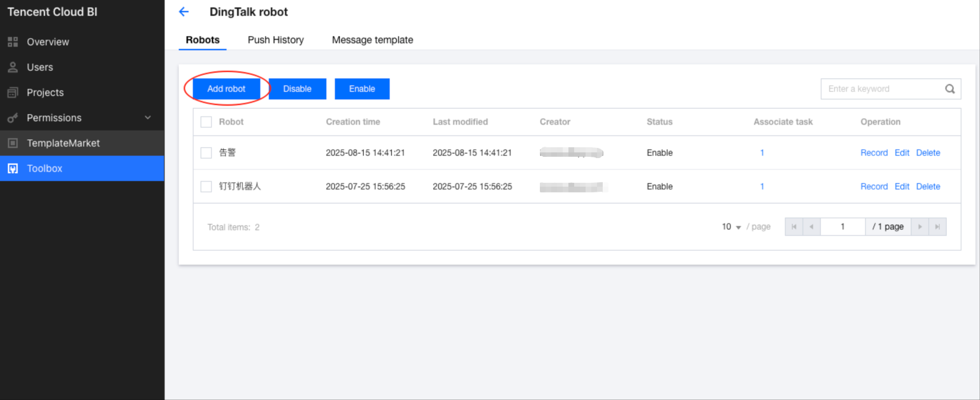980x400 pixels.
Task: Click the Toolbox icon in sidebar
Action: click(x=13, y=169)
